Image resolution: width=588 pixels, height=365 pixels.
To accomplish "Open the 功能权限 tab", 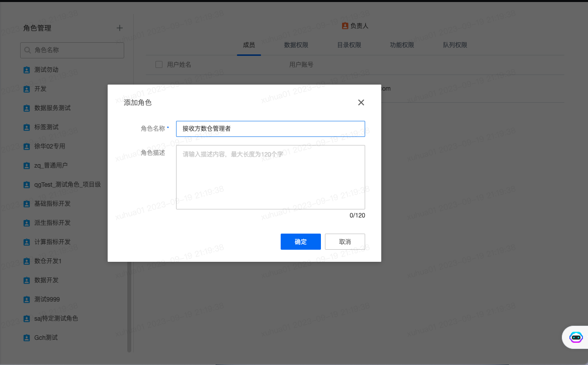I will click(402, 45).
